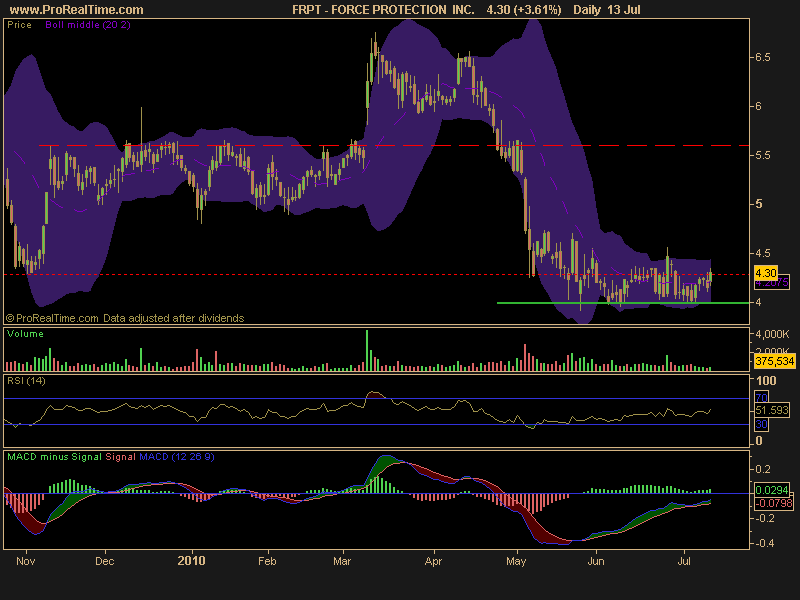Click the FRPT - FORCE PROTECTION INC. title
Viewport: 800px width, 600px height.
[x=383, y=10]
